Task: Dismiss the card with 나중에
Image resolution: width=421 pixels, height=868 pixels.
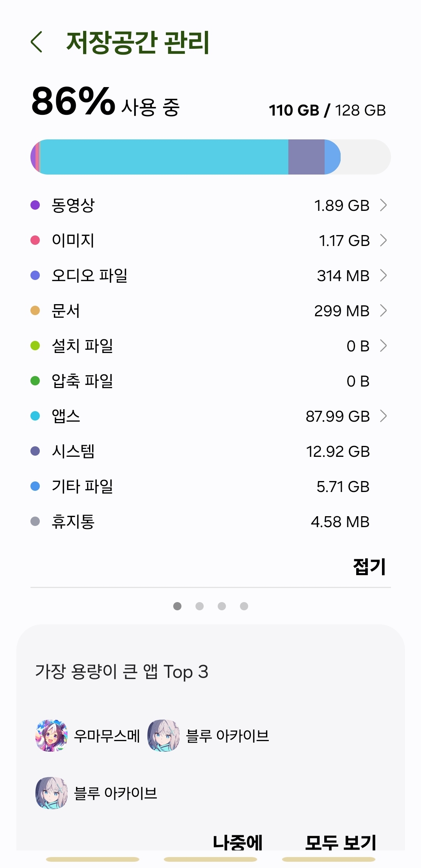Action: click(238, 842)
